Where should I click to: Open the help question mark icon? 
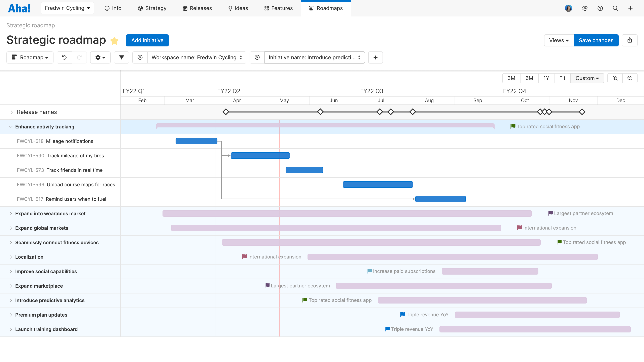point(600,8)
